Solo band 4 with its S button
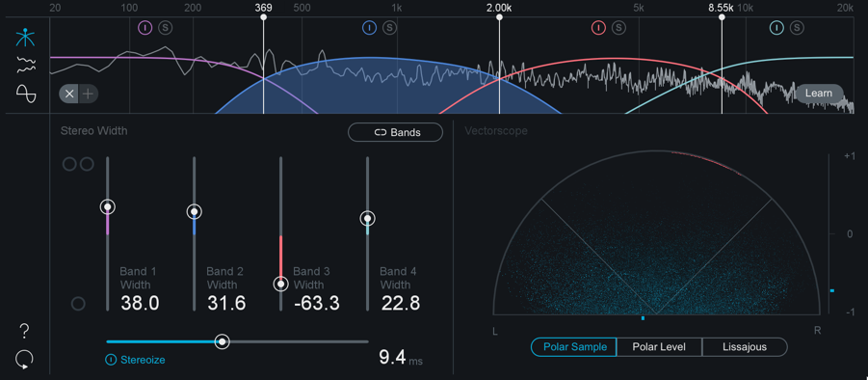The image size is (868, 380). [x=797, y=28]
